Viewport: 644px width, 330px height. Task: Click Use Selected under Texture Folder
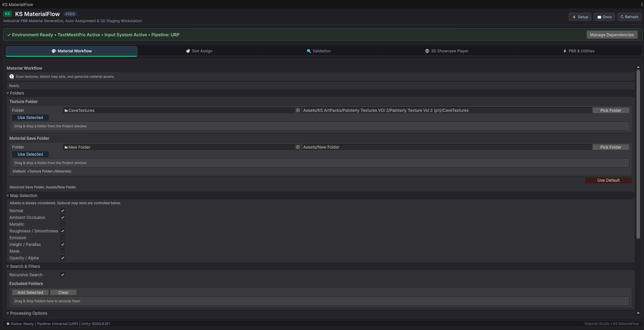30,117
